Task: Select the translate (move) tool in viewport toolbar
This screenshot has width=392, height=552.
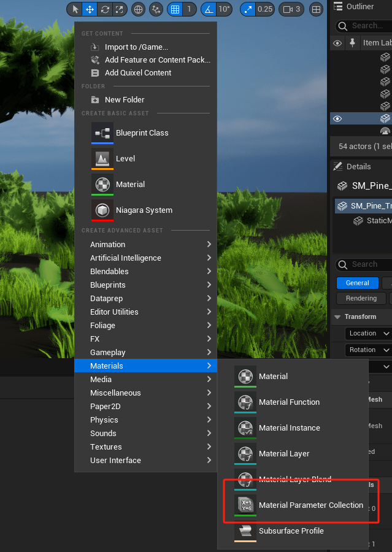Action: click(90, 9)
